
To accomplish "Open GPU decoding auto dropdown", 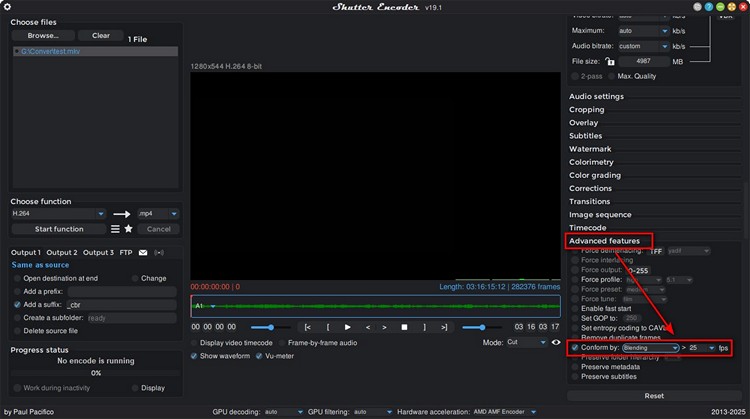I will pyautogui.click(x=284, y=412).
